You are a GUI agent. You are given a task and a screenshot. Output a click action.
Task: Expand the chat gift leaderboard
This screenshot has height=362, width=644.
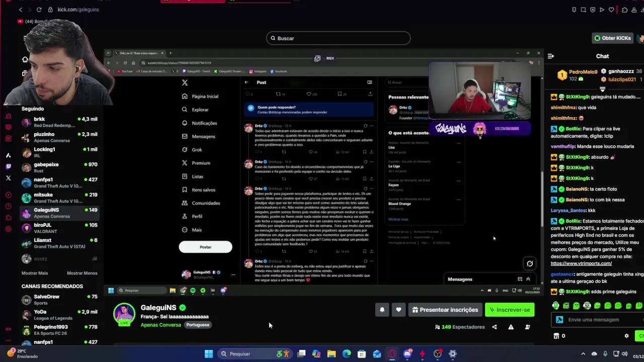602,89
